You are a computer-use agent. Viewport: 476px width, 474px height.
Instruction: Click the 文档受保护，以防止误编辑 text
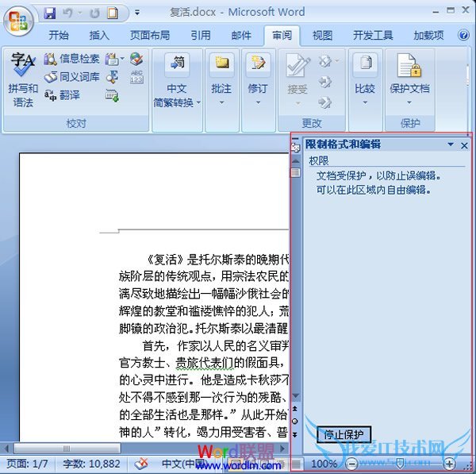click(378, 175)
